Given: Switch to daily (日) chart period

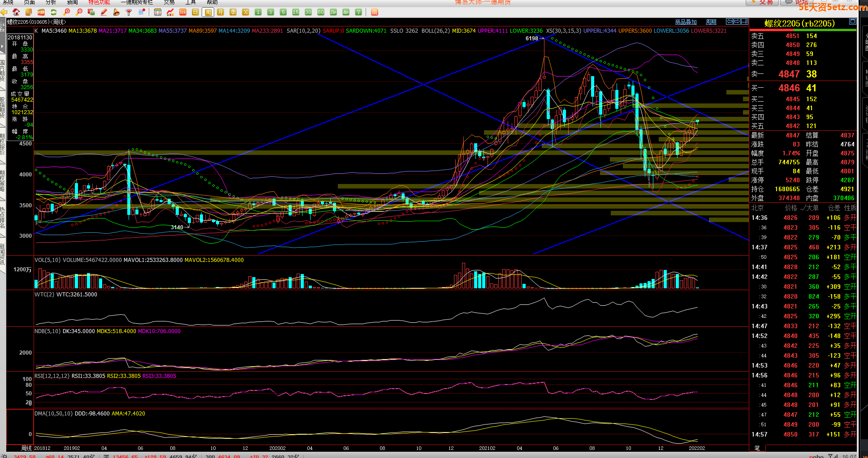Looking at the screenshot, I should pyautogui.click(x=195, y=12).
